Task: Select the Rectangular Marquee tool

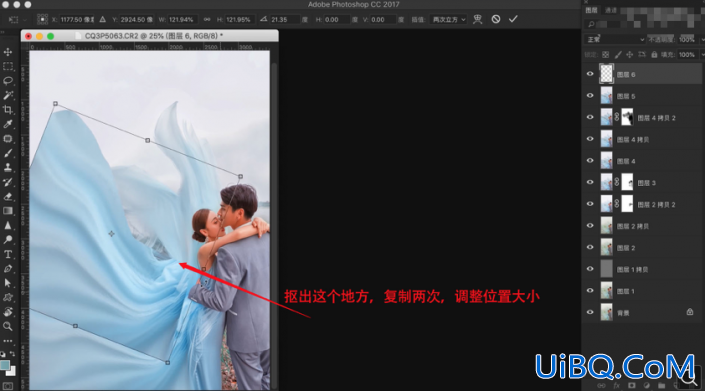Action: [8, 67]
